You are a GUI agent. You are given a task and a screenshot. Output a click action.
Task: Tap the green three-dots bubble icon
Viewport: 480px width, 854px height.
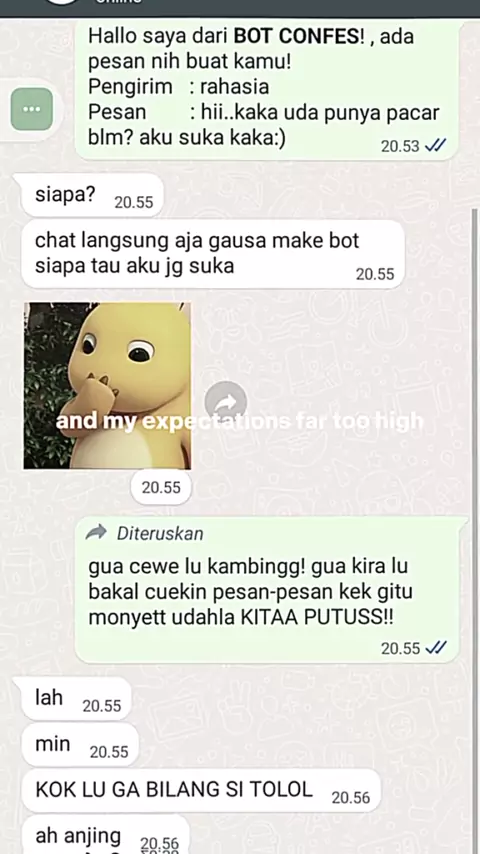pos(32,109)
